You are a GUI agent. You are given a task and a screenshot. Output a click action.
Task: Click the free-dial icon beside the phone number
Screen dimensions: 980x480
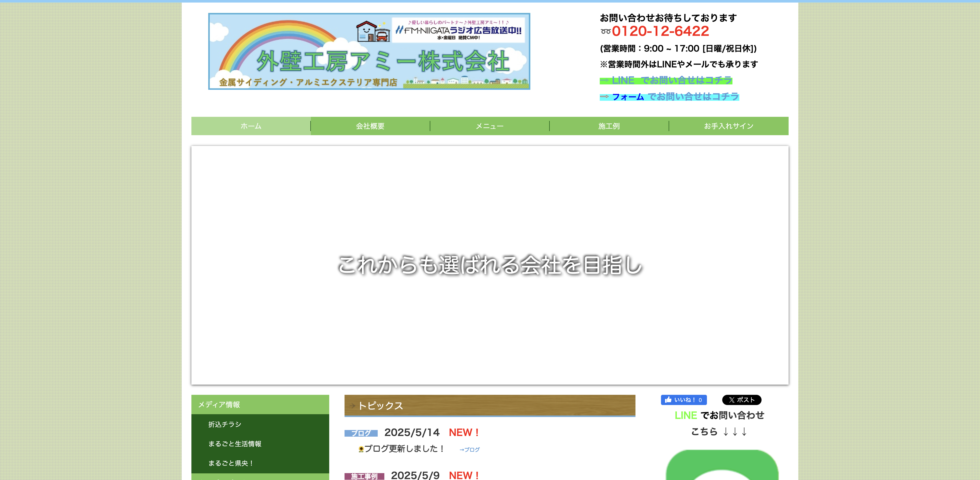click(x=606, y=32)
